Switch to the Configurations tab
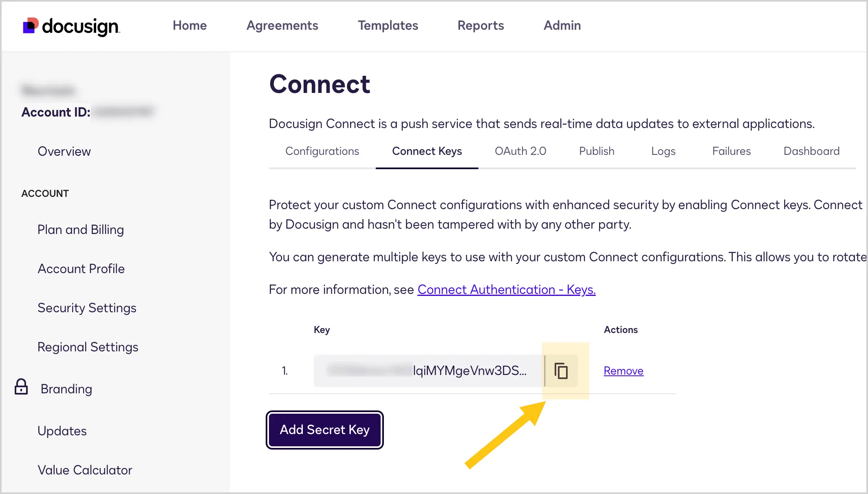868x494 pixels. pyautogui.click(x=322, y=151)
